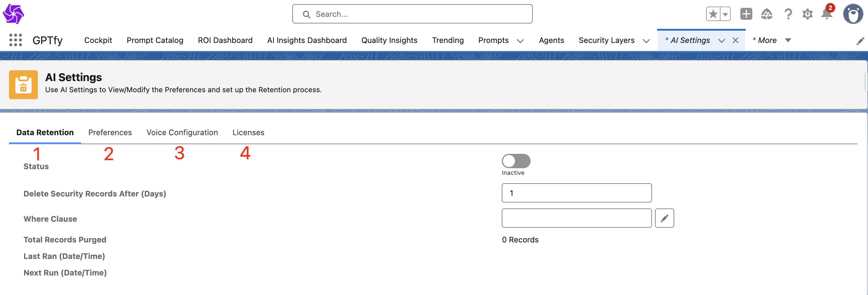868x295 pixels.
Task: Click the pencil icon beside Where Clause
Action: click(x=664, y=218)
